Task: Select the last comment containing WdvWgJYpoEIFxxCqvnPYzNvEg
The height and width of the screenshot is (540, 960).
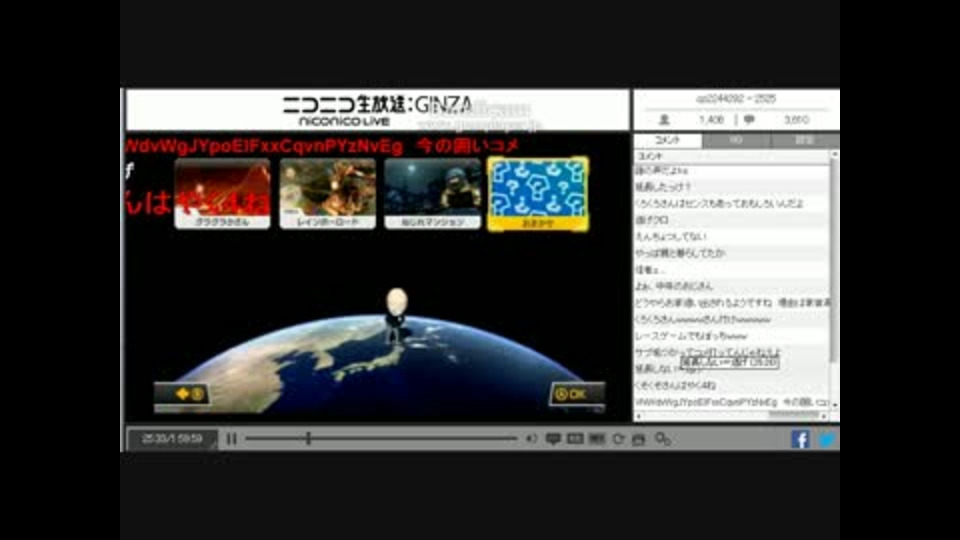Action: point(731,402)
